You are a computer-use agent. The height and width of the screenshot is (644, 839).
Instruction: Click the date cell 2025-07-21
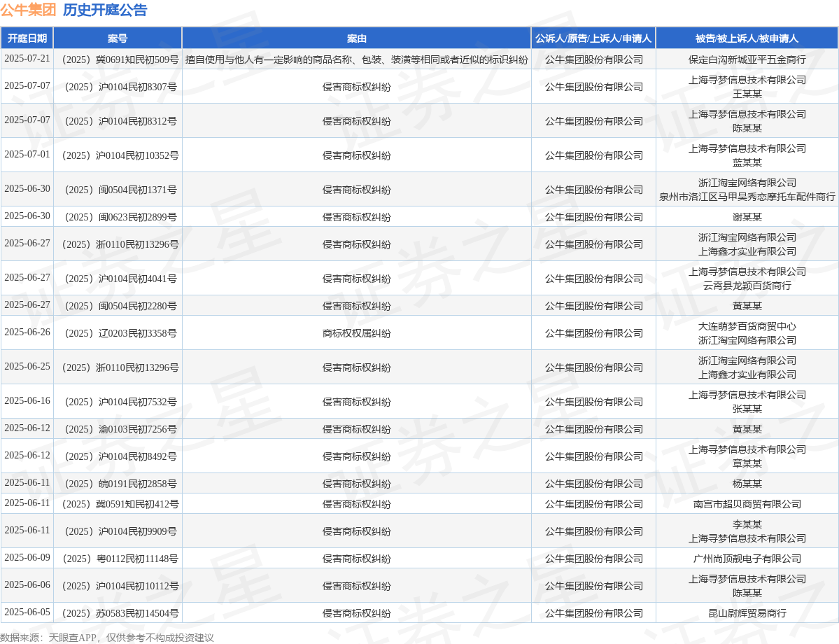[27, 59]
